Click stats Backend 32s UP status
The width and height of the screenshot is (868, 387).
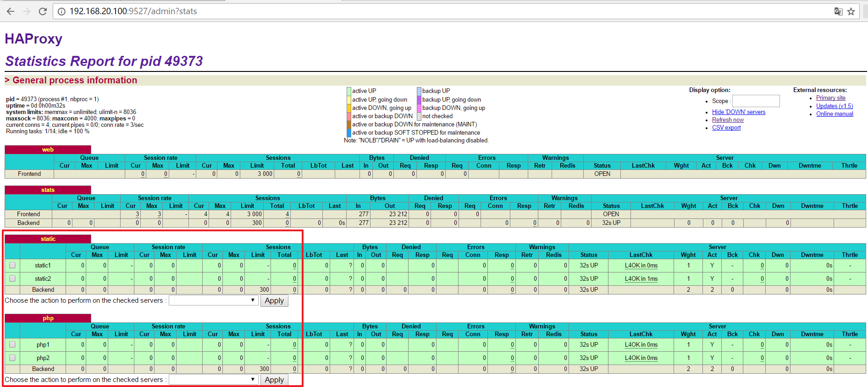[611, 223]
